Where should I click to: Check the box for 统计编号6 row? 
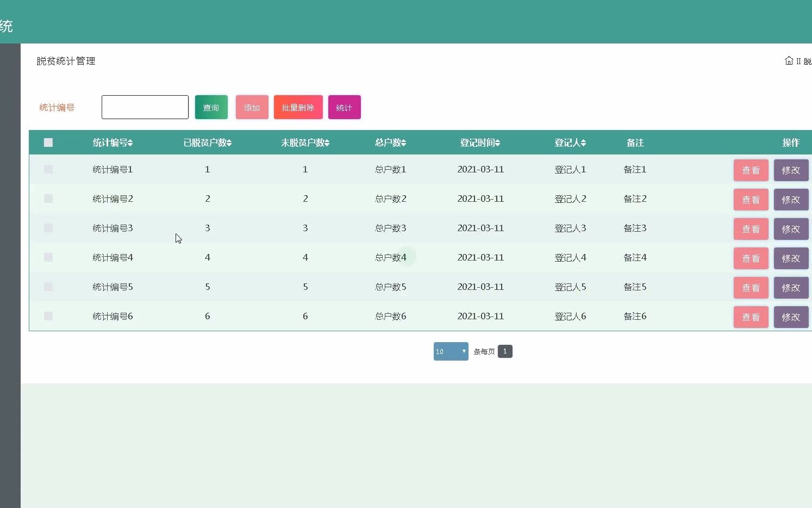[x=48, y=316]
